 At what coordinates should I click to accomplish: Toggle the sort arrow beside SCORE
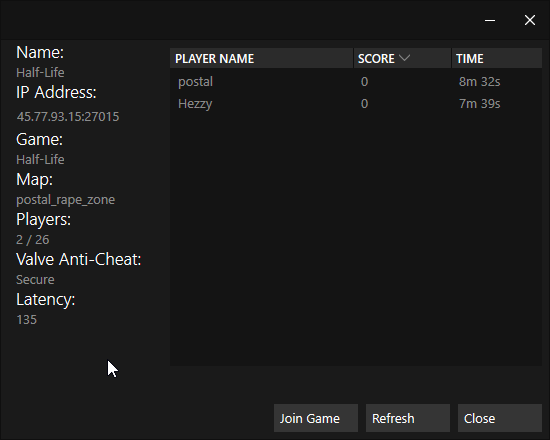[x=404, y=58]
